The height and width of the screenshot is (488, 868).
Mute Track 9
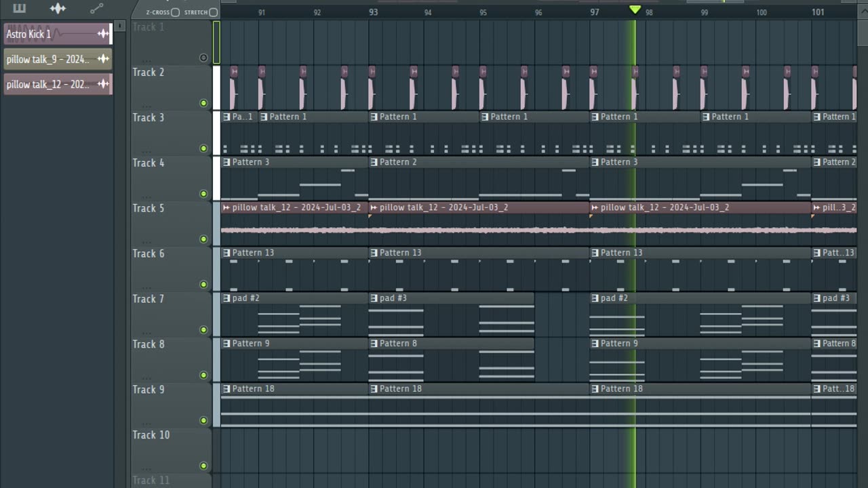(203, 420)
